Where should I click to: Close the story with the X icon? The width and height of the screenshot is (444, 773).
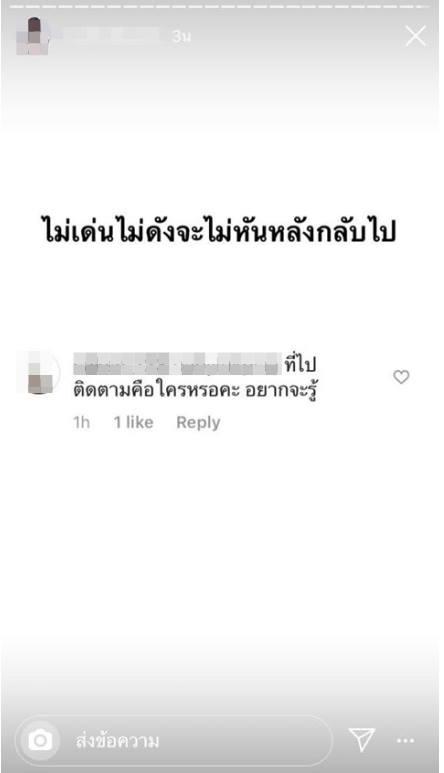[415, 36]
